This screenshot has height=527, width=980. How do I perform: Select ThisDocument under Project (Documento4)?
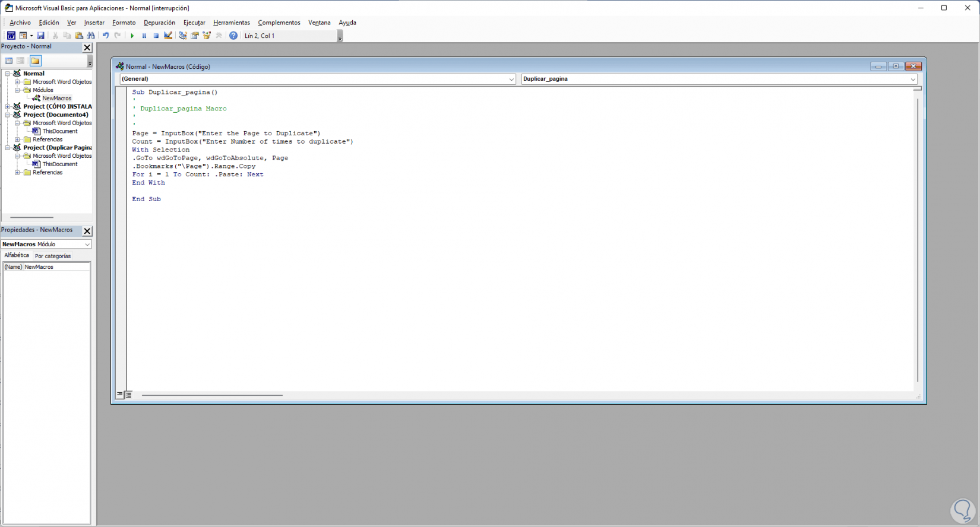pos(60,131)
